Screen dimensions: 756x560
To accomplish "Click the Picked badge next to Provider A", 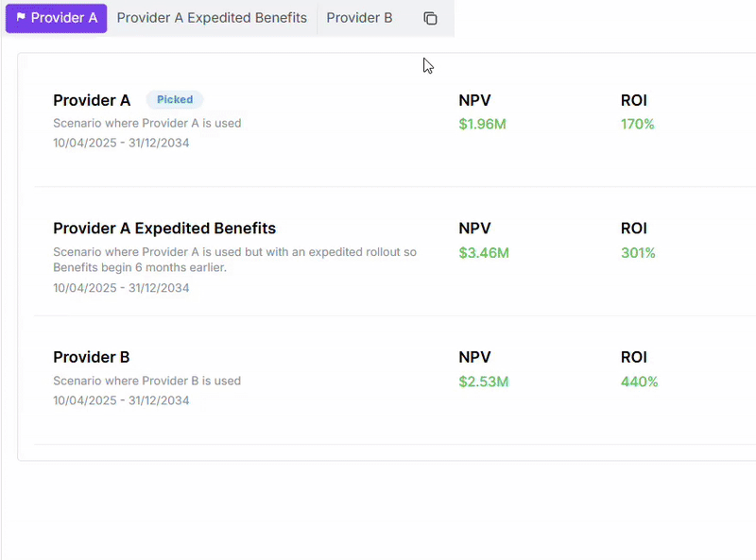I will click(175, 100).
